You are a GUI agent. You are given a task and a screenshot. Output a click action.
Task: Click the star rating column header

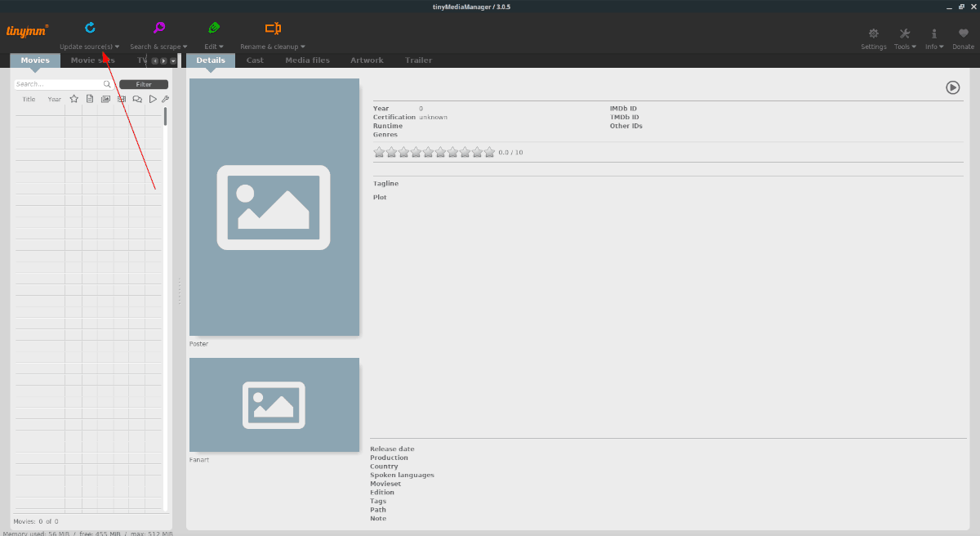click(74, 98)
